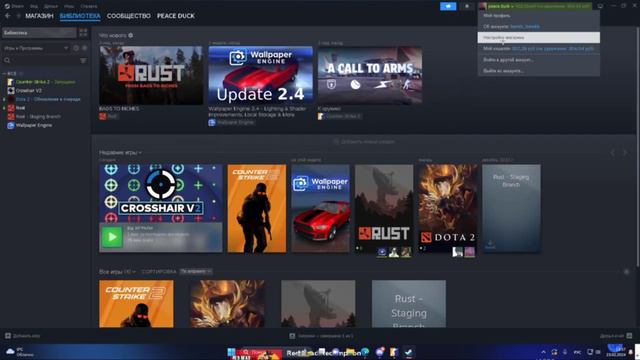Open the Windows Start button
Screen dimensions: 640x360
231,352
